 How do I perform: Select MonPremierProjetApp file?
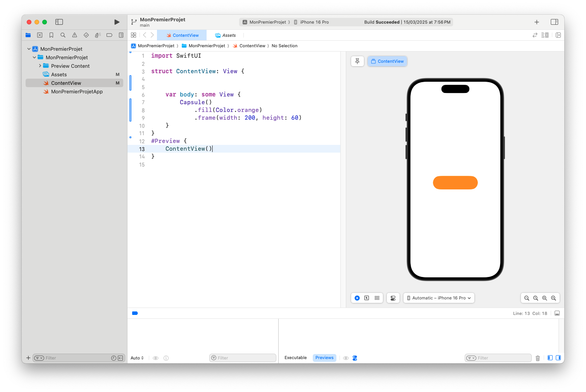74,92
